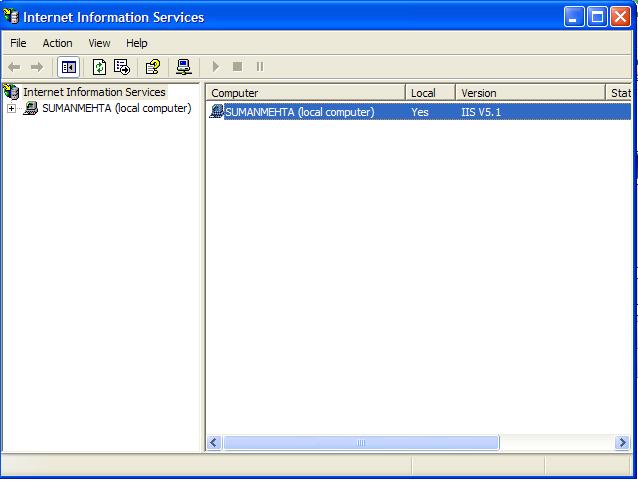Minimize the Internet Information Services window
Screen dimensions: 638x481
pyautogui.click(x=574, y=17)
